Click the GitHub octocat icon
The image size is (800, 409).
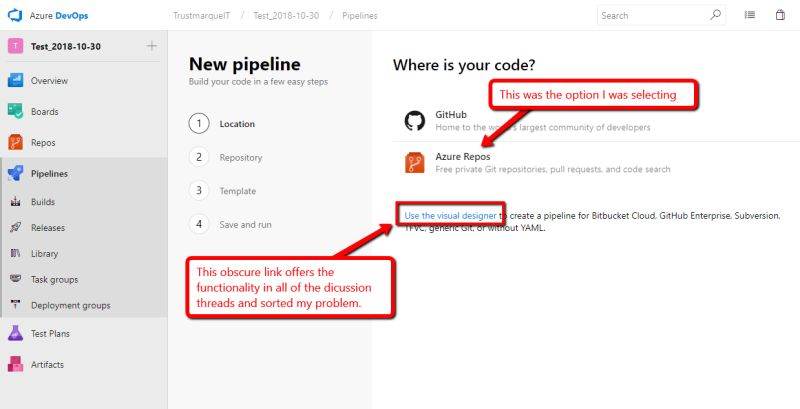(x=415, y=121)
